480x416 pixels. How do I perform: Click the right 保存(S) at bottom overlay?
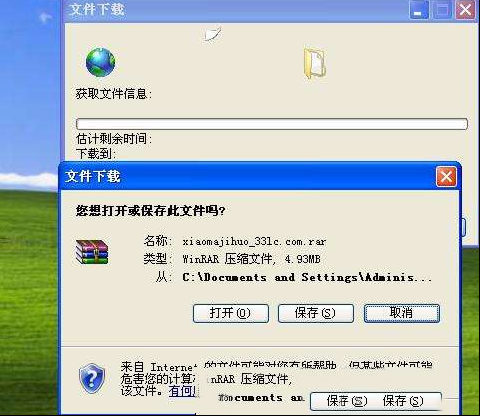[403, 401]
